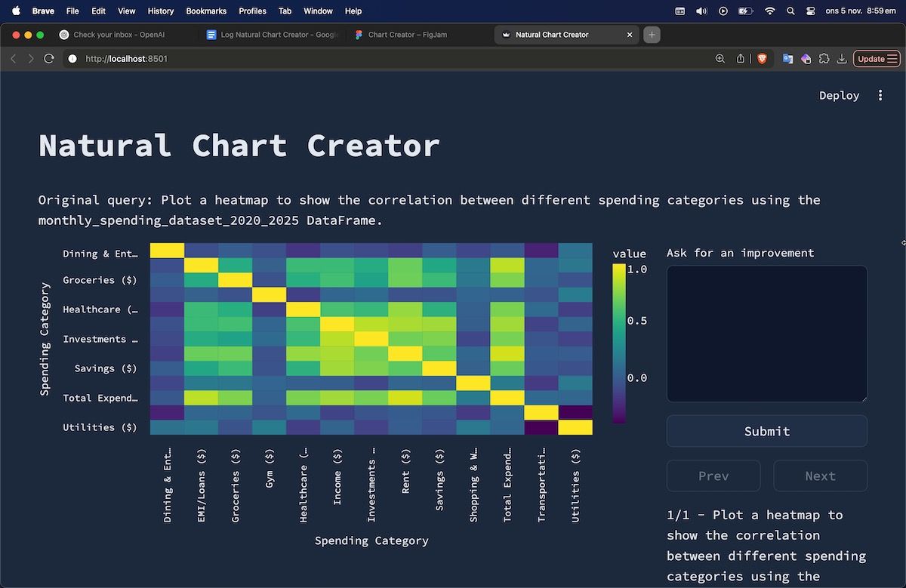
Task: Open macOS Control Center toggle icon
Action: (x=811, y=11)
